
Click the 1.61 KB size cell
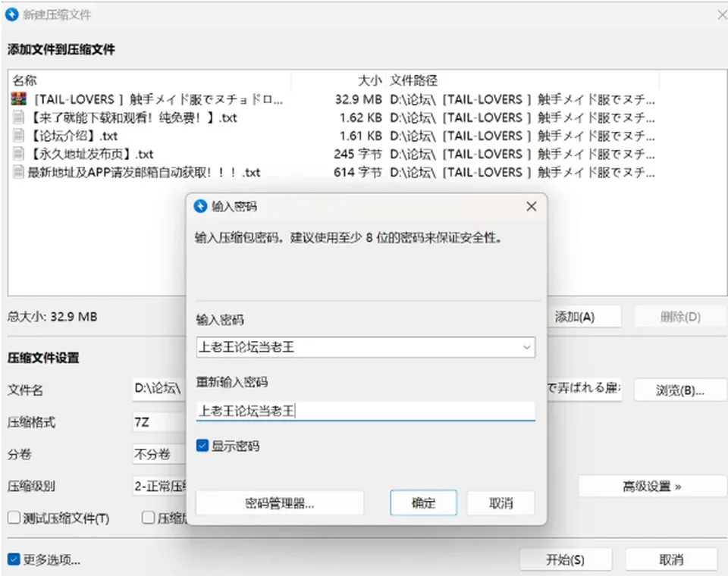(361, 136)
